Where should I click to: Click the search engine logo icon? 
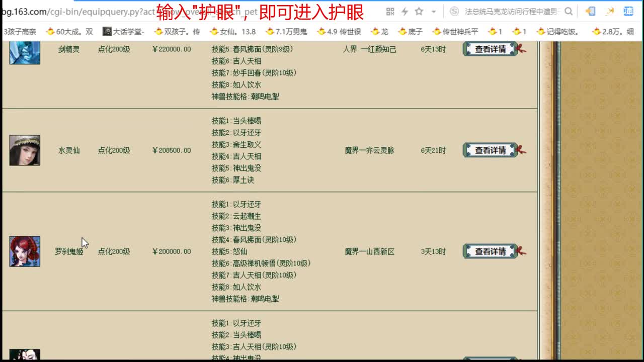(x=454, y=11)
